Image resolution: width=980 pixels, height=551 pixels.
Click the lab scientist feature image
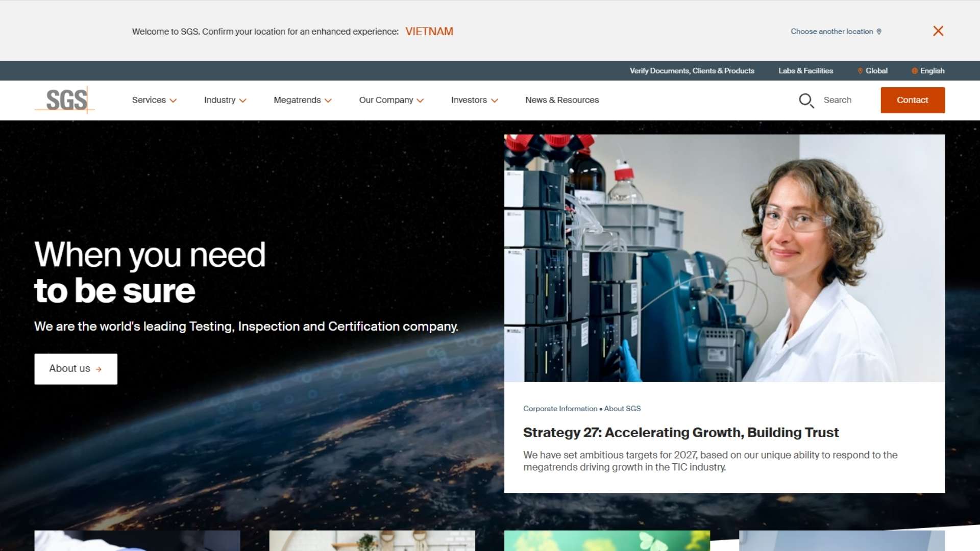click(724, 258)
